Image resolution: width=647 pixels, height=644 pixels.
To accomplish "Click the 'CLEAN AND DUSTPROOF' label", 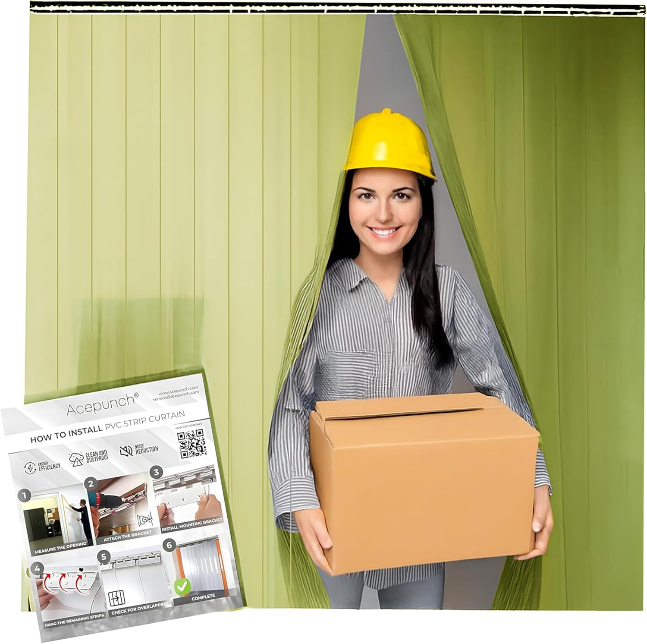I will click(x=97, y=455).
